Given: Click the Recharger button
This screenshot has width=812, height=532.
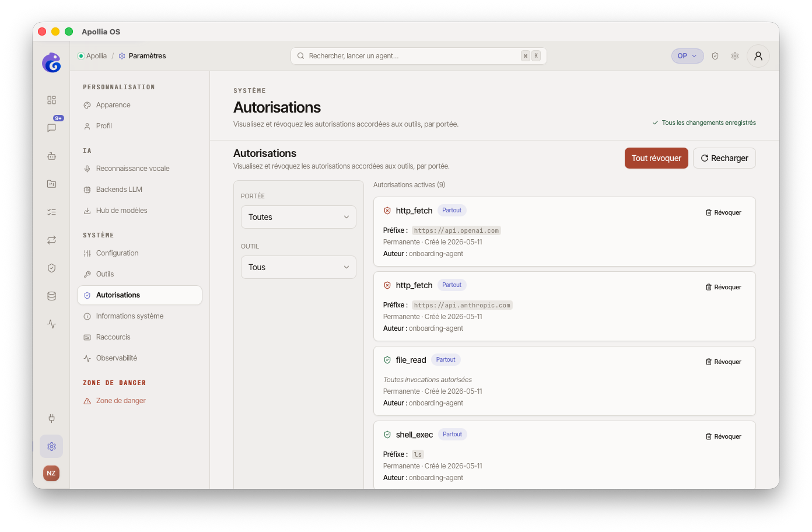Looking at the screenshot, I should click(x=724, y=158).
